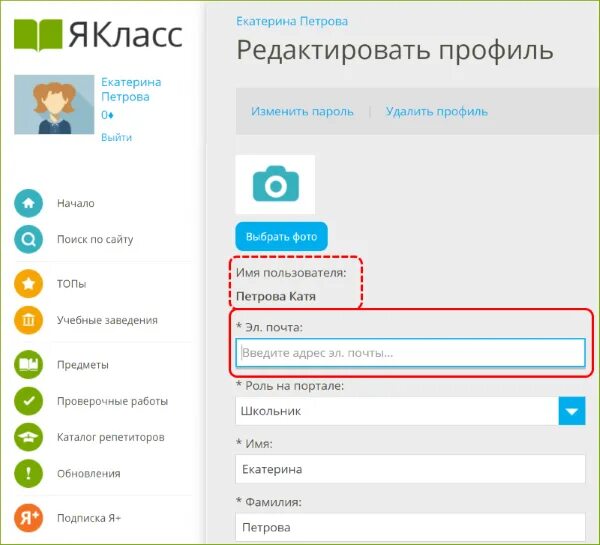Click the ЯКласс green book logo

pyautogui.click(x=38, y=35)
